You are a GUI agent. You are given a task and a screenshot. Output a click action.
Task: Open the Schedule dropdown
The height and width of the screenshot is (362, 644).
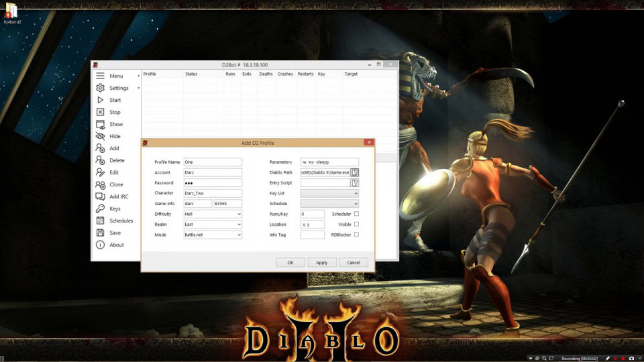tap(329, 204)
